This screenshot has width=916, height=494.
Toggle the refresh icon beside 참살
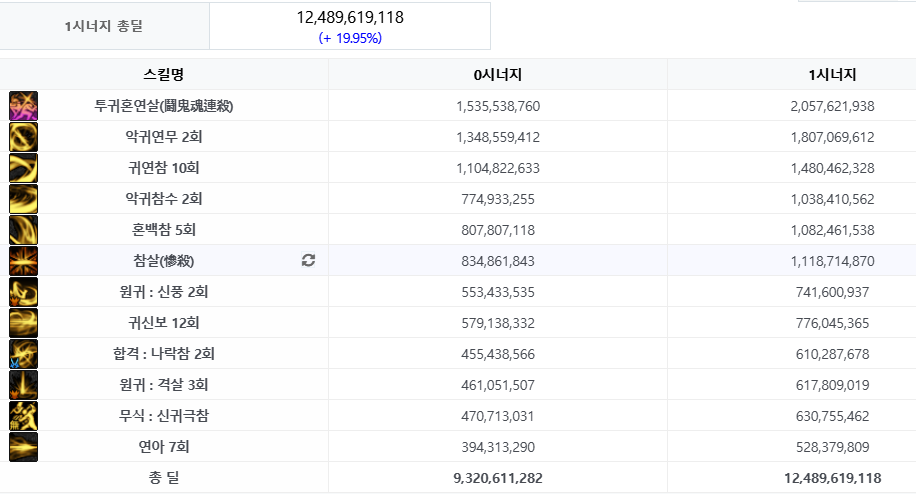tap(308, 260)
